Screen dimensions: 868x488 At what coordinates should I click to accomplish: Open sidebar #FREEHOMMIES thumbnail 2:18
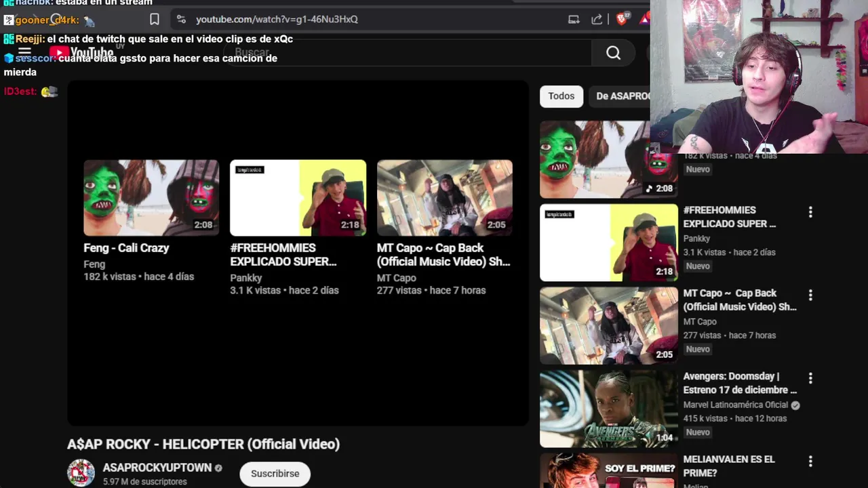tap(608, 243)
